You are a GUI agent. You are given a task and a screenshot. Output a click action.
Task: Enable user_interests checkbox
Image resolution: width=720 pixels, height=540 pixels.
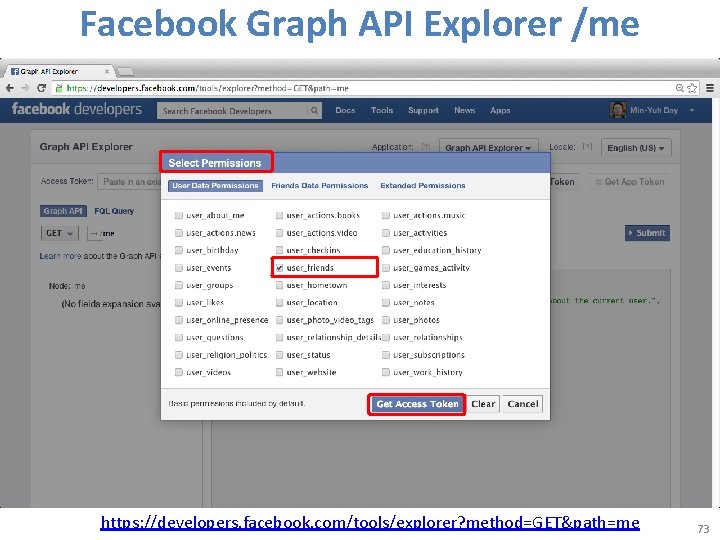click(386, 285)
